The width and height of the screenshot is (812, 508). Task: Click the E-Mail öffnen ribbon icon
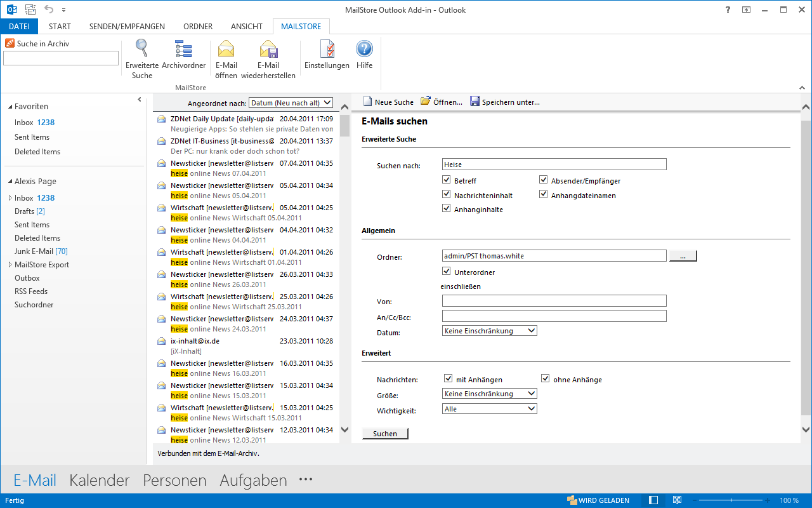click(226, 49)
